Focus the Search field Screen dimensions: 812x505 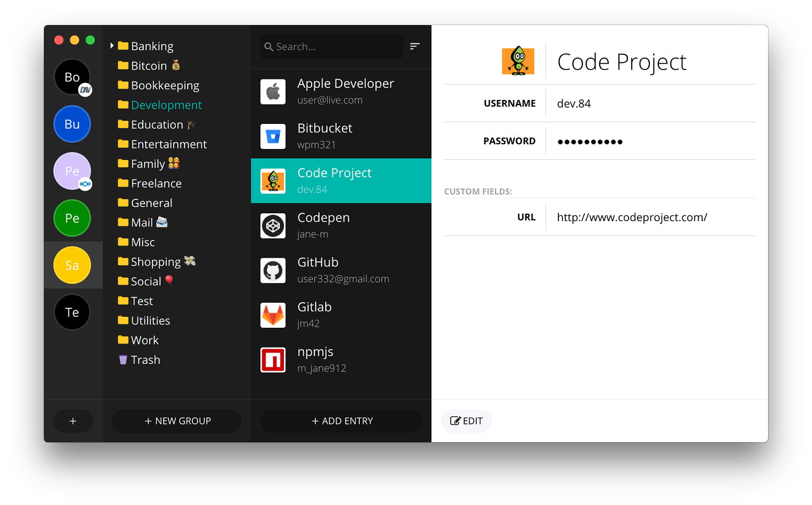(x=331, y=47)
